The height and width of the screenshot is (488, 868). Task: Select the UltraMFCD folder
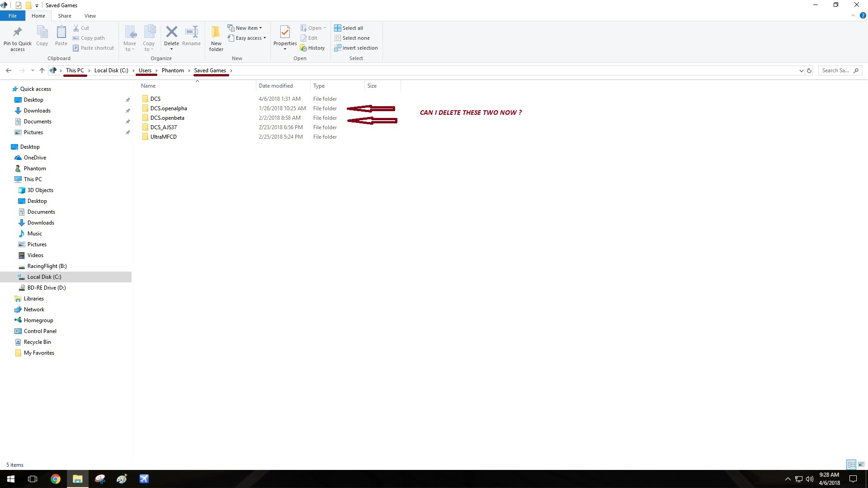click(x=163, y=137)
